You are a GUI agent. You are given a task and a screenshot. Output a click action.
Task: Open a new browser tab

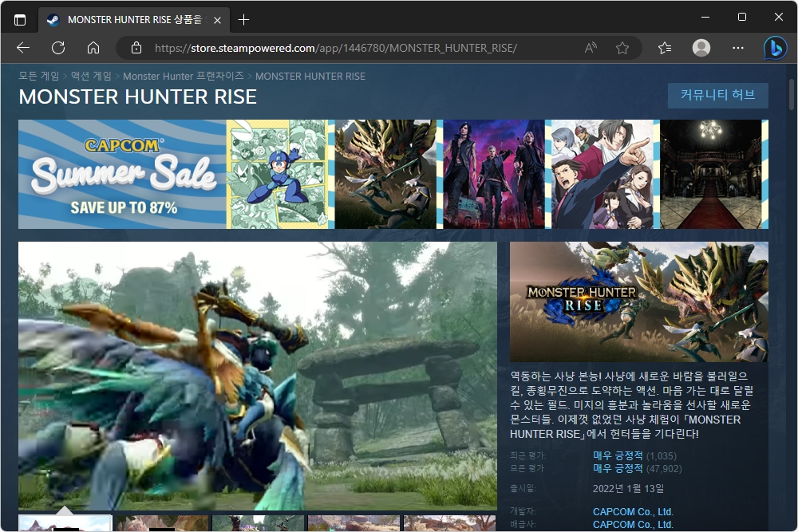click(243, 20)
